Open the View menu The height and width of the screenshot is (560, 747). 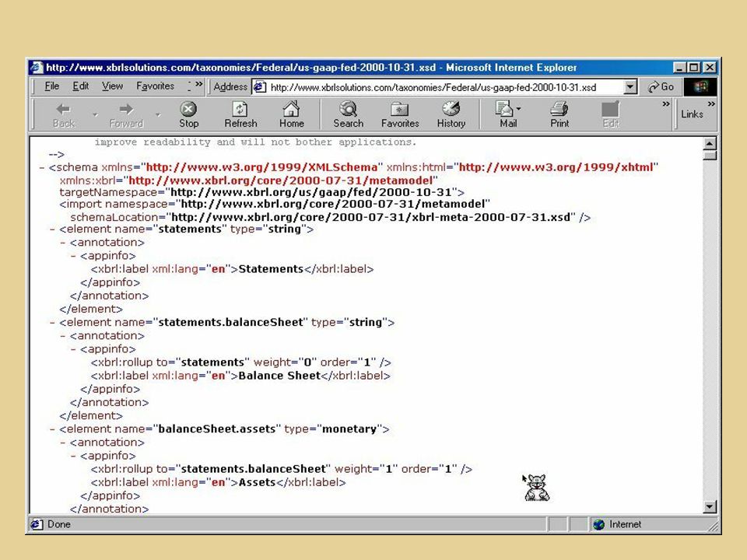pos(112,86)
